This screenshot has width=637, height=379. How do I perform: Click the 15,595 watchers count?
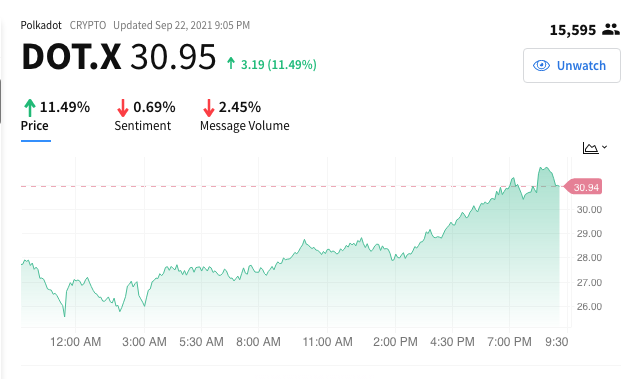point(573,30)
